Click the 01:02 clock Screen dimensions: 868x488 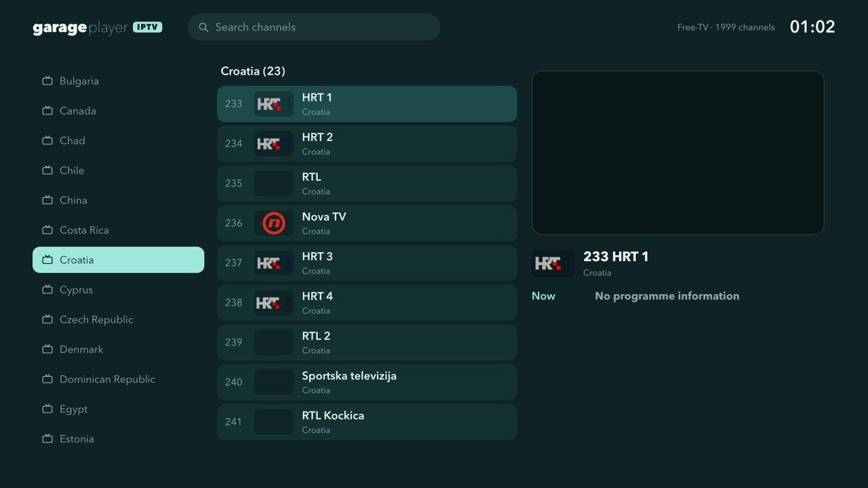(x=812, y=27)
